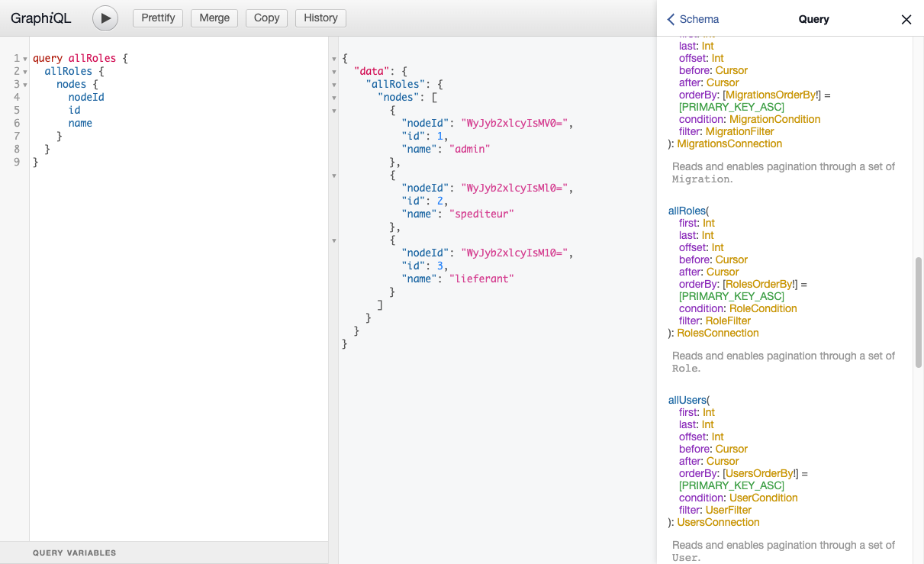Fold the "nodes" array in results
Viewport: 924px width, 564px height.
click(x=334, y=98)
